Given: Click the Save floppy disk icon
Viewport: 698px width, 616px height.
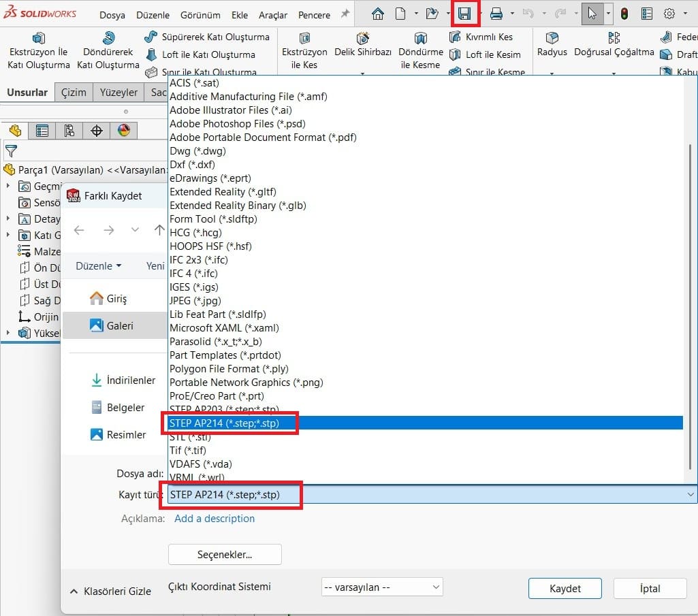Looking at the screenshot, I should pos(464,14).
